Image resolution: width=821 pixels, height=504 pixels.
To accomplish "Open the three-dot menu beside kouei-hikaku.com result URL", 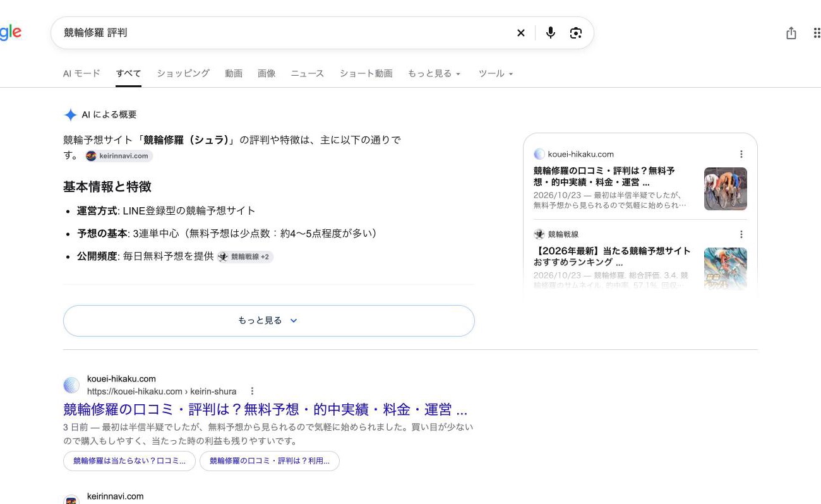I will [x=252, y=391].
